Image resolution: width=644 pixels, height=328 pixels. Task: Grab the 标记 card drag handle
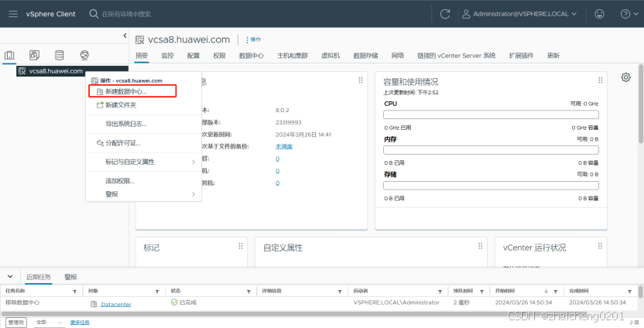tap(241, 245)
